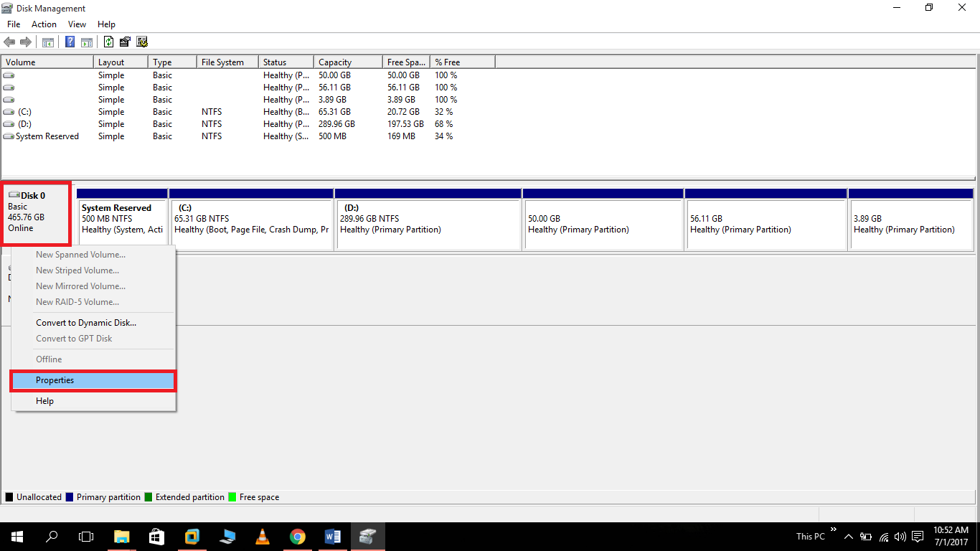Image resolution: width=980 pixels, height=551 pixels.
Task: Mute audio via the speaker tray icon
Action: coord(900,536)
